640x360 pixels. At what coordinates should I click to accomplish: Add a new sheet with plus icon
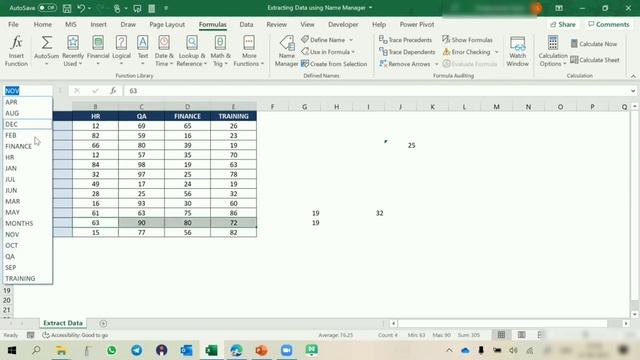pyautogui.click(x=103, y=323)
